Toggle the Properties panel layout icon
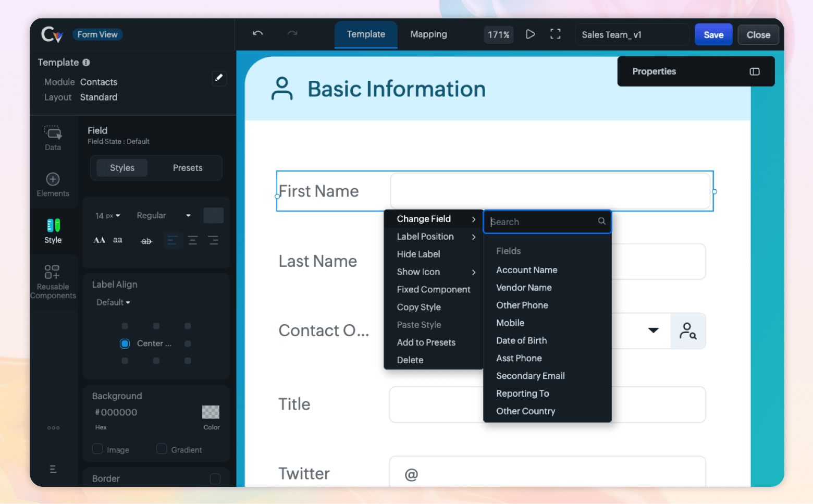Image resolution: width=813 pixels, height=504 pixels. [x=754, y=71]
